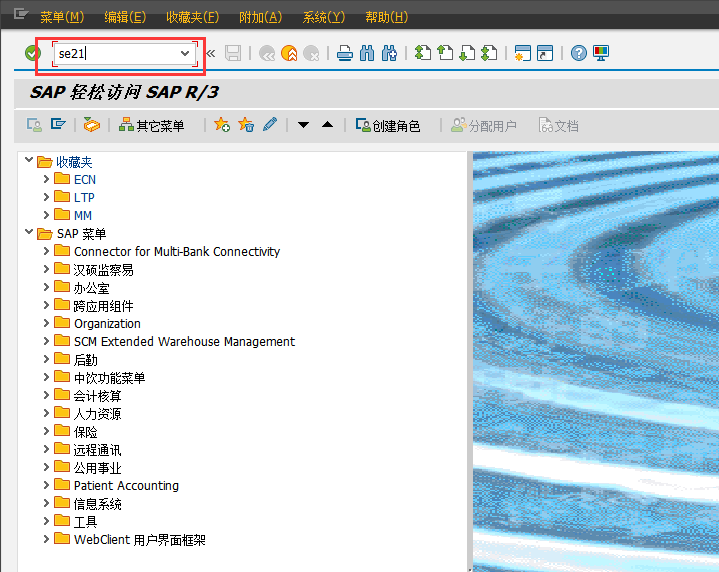Viewport: 719px width, 572px height.
Task: Open the 其它菜单 button
Action: pyautogui.click(x=151, y=125)
